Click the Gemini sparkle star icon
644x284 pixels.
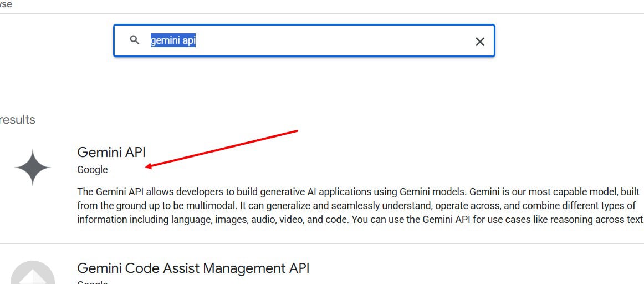pos(33,168)
